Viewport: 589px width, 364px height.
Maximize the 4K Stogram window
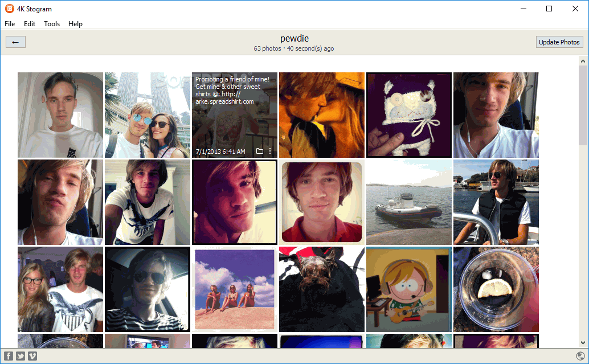click(x=549, y=9)
